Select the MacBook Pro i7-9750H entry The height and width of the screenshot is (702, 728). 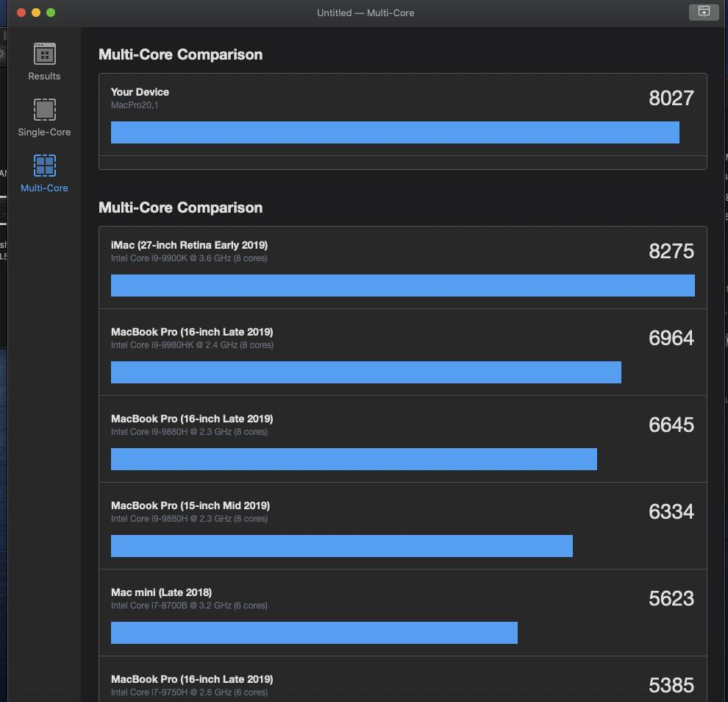pos(192,685)
